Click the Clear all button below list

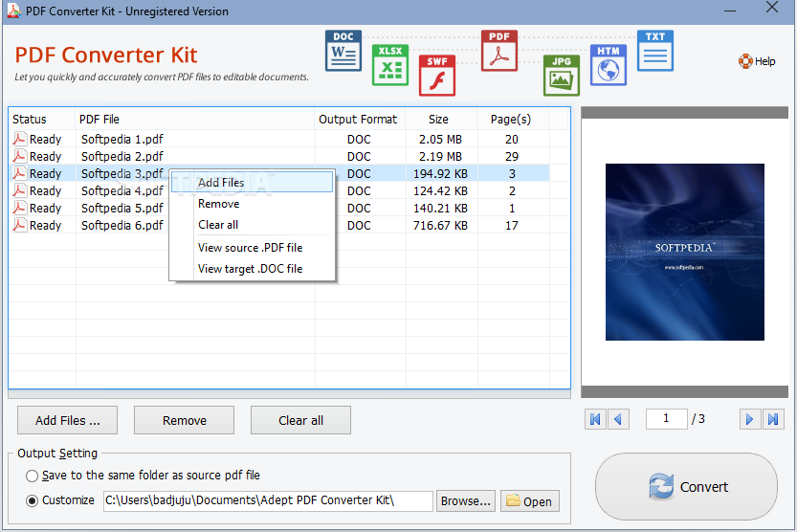[x=300, y=420]
